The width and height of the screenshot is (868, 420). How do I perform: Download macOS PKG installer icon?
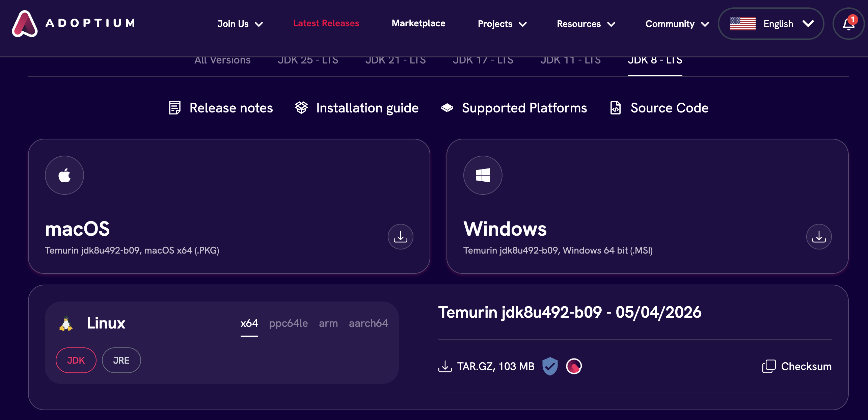coord(400,237)
